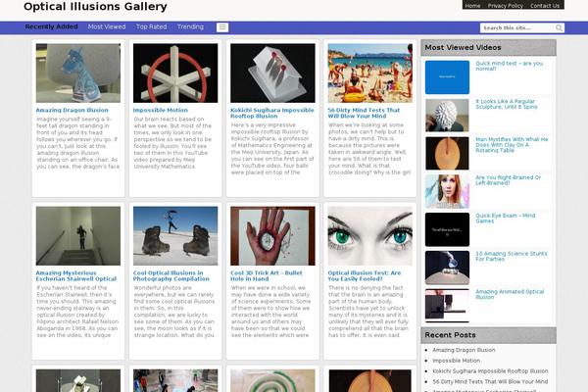
Task: Click the science stunts video thumbnail
Action: (447, 268)
